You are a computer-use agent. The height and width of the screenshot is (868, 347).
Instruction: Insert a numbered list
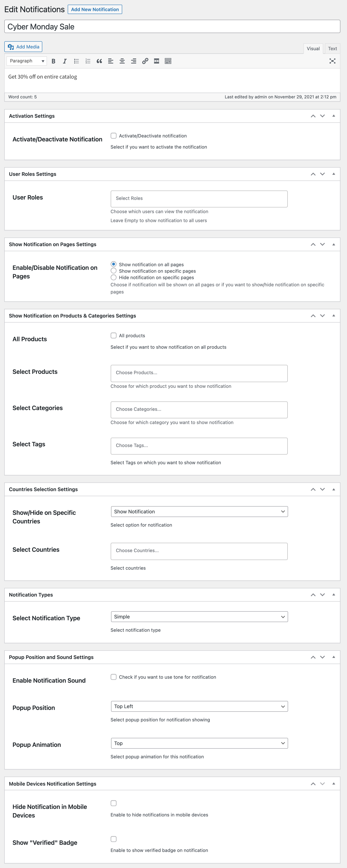click(x=87, y=61)
